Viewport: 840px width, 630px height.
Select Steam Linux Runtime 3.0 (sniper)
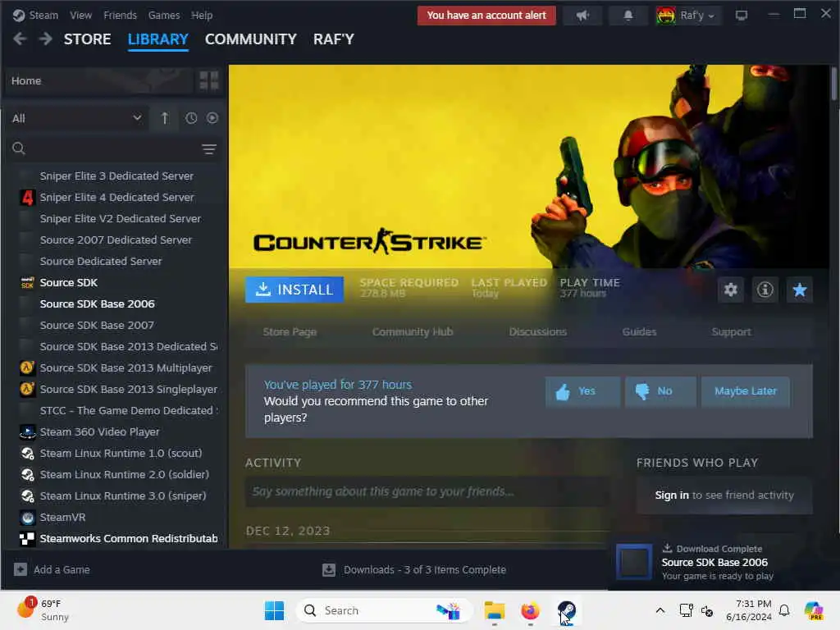click(x=123, y=496)
